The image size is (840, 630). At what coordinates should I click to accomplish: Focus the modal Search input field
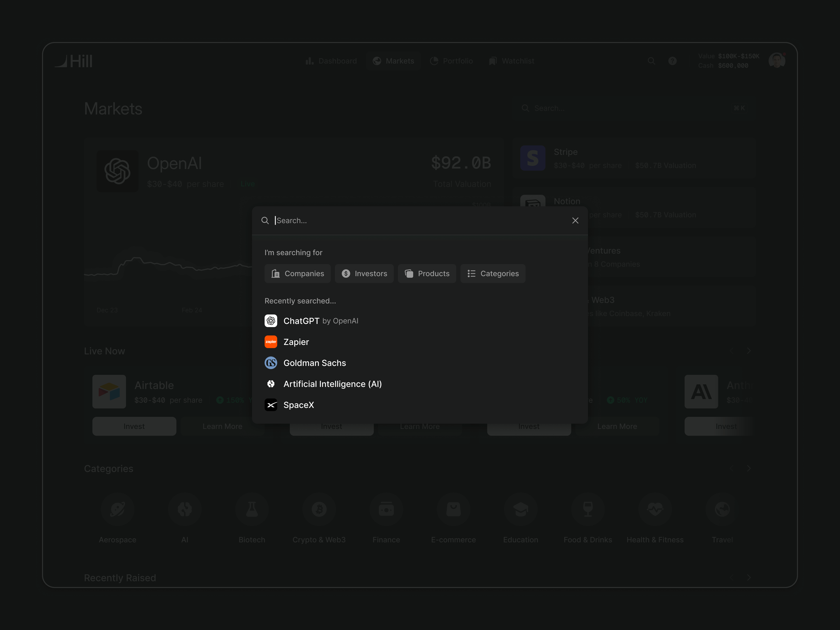coord(418,221)
